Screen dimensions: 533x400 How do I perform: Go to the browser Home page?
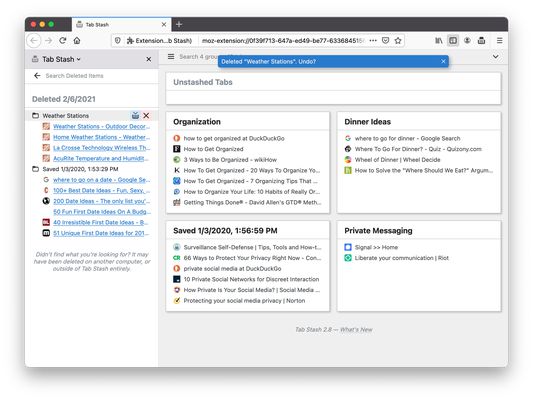click(77, 40)
